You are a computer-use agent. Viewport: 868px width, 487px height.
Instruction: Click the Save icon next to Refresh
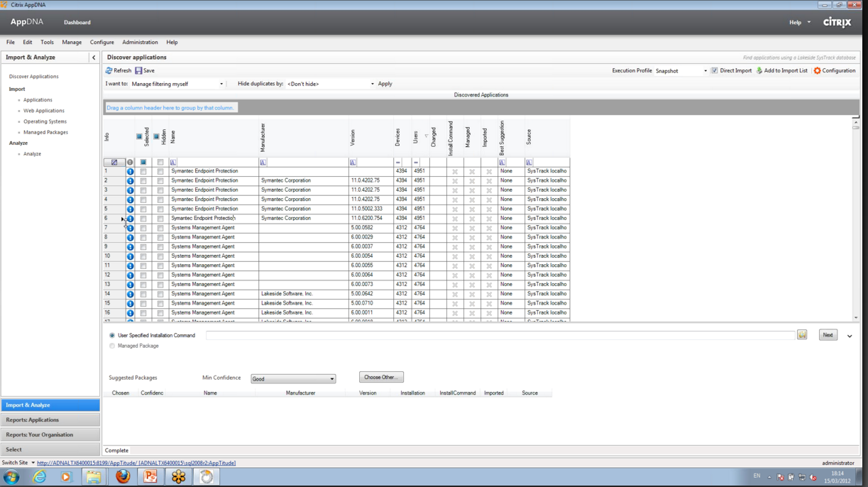coord(138,70)
